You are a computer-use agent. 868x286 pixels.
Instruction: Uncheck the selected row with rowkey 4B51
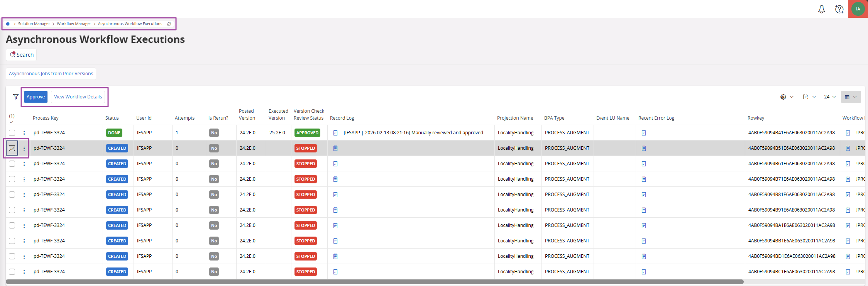point(12,148)
